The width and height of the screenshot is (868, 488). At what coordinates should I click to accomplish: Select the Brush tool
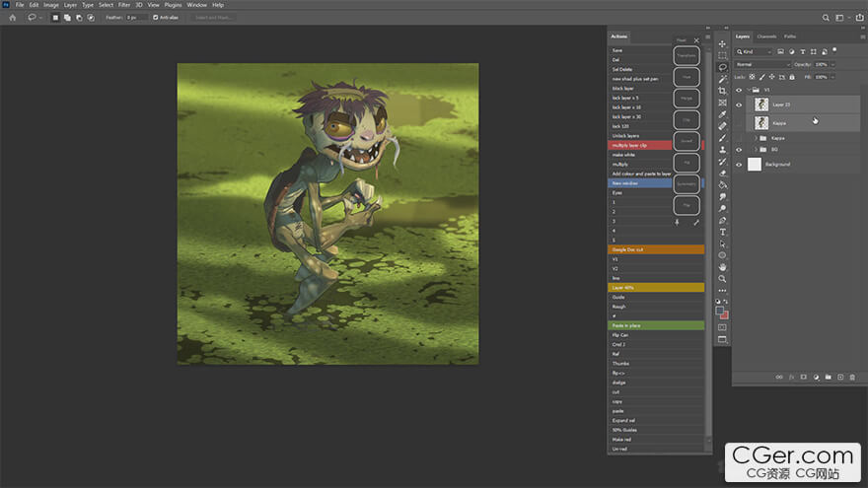tap(722, 138)
